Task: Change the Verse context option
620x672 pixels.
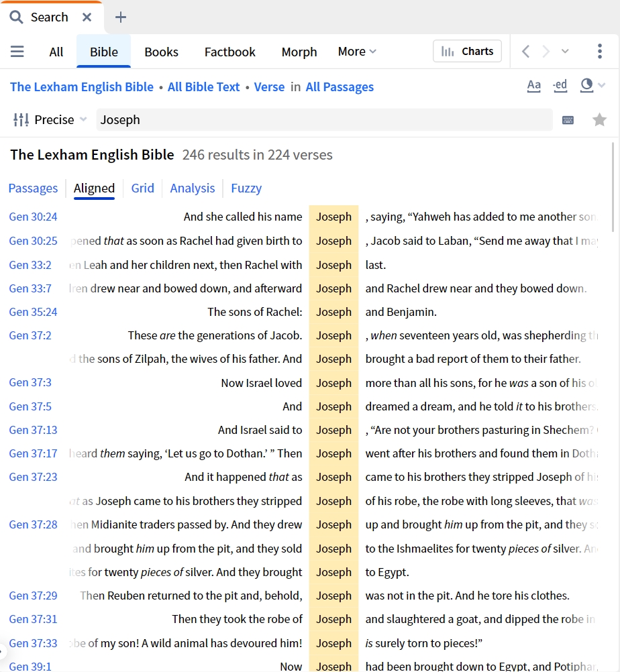Action: [269, 87]
